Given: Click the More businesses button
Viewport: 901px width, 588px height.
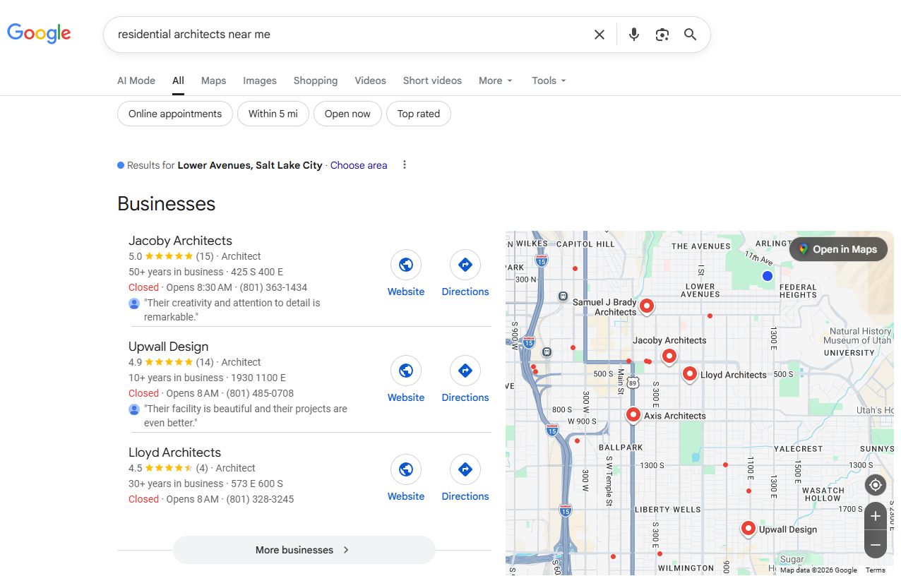Looking at the screenshot, I should point(304,550).
